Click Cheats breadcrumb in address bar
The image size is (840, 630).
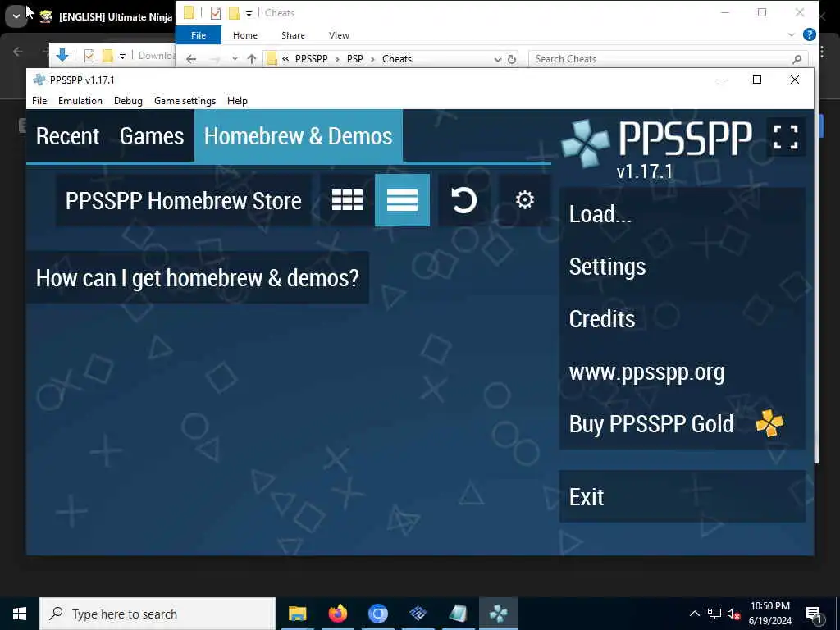coord(397,59)
